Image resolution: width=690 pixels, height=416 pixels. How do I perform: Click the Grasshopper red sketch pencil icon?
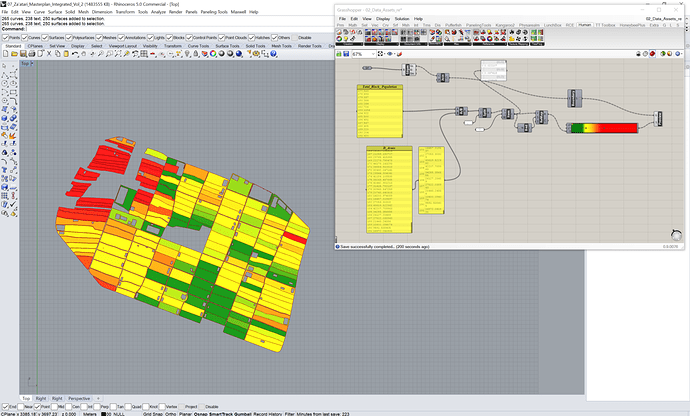click(399, 54)
